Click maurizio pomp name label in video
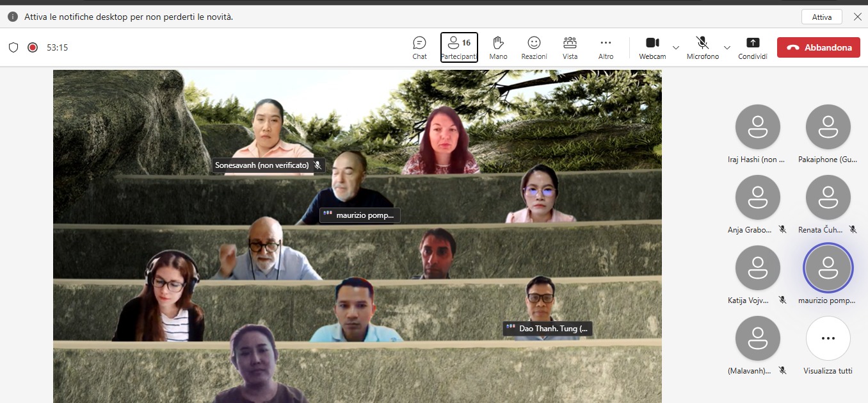 click(x=365, y=215)
